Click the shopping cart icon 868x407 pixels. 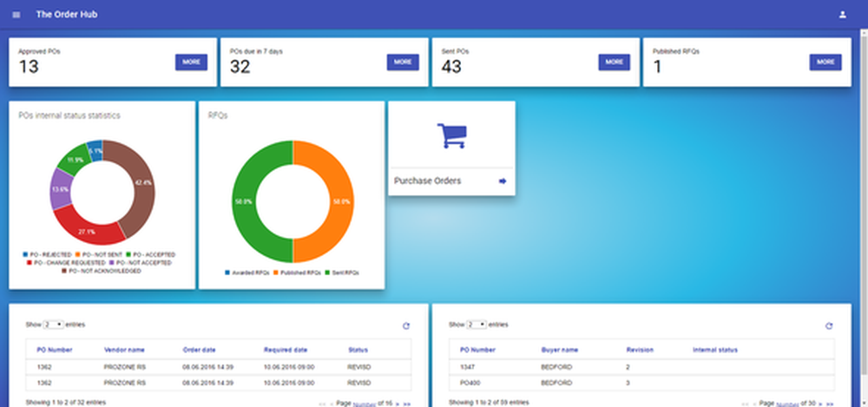451,135
